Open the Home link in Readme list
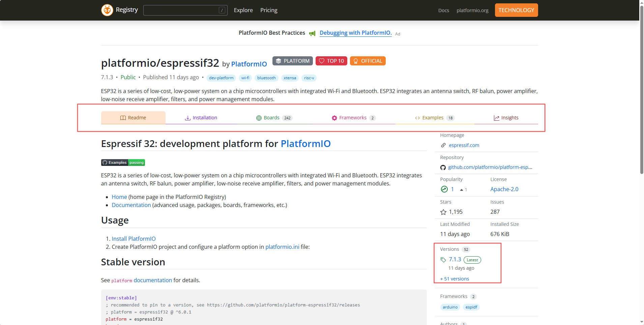Viewport: 644px width, 325px height. tap(119, 197)
